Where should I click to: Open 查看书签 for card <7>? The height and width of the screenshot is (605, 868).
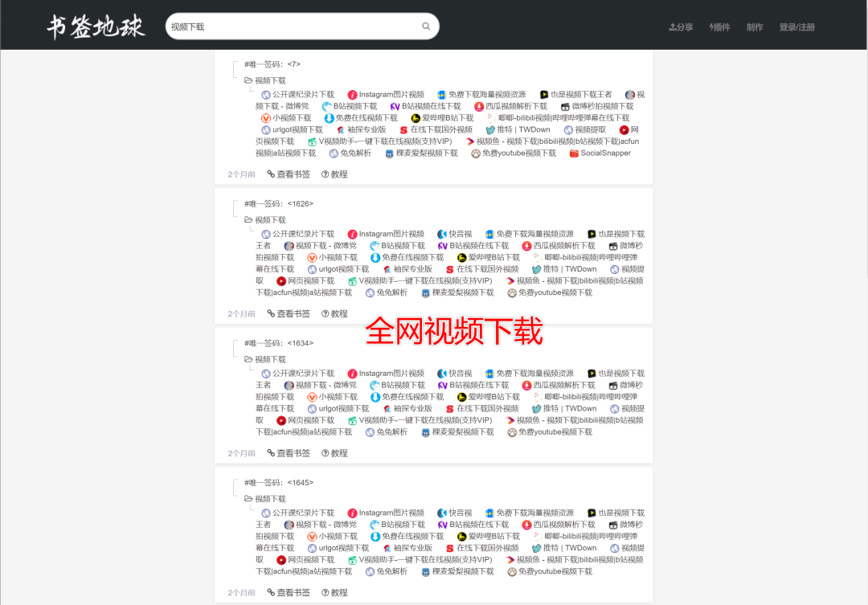[289, 174]
